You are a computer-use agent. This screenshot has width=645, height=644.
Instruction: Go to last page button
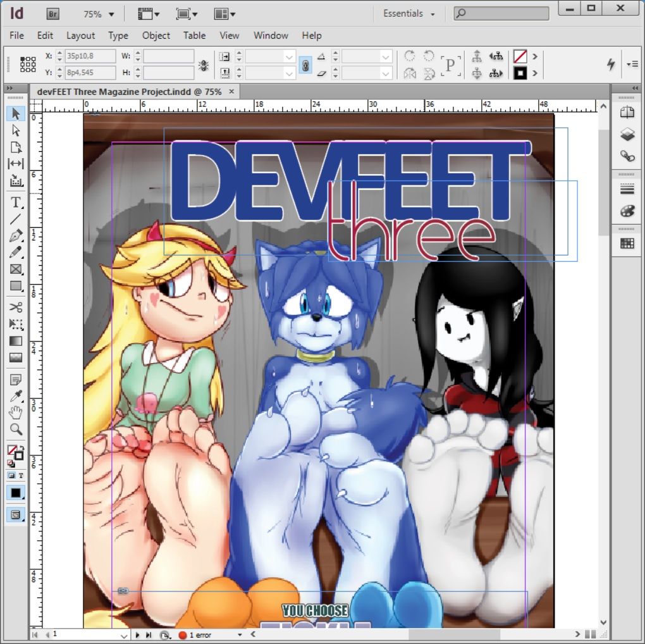point(149,635)
